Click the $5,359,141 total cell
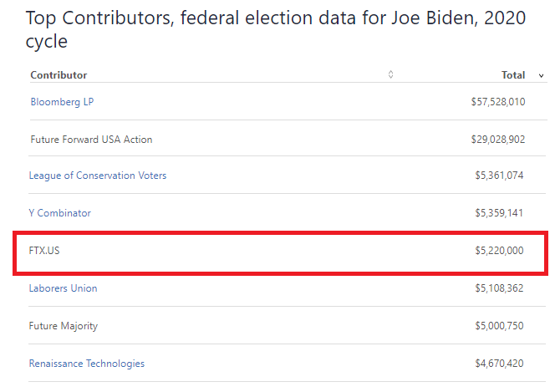The image size is (555, 392). tap(499, 213)
